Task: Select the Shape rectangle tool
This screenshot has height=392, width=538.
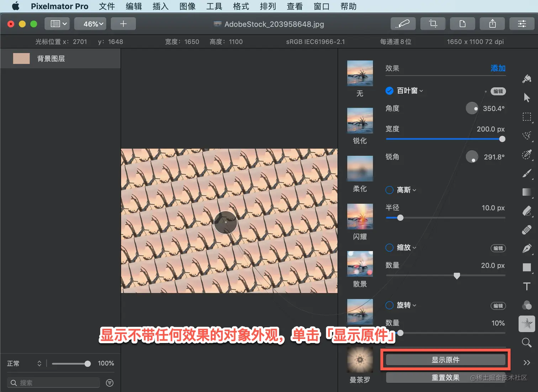Action: click(x=527, y=267)
